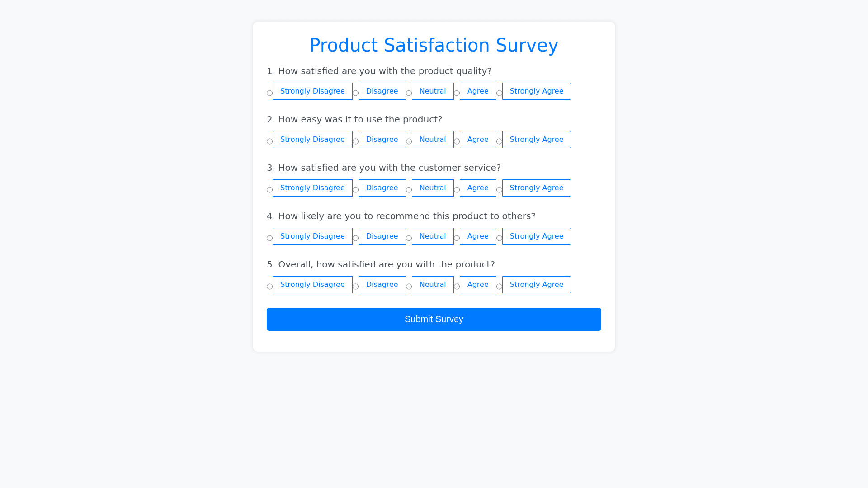Choose Agree for product quality question
Screen dimensions: 868x488
click(477, 91)
